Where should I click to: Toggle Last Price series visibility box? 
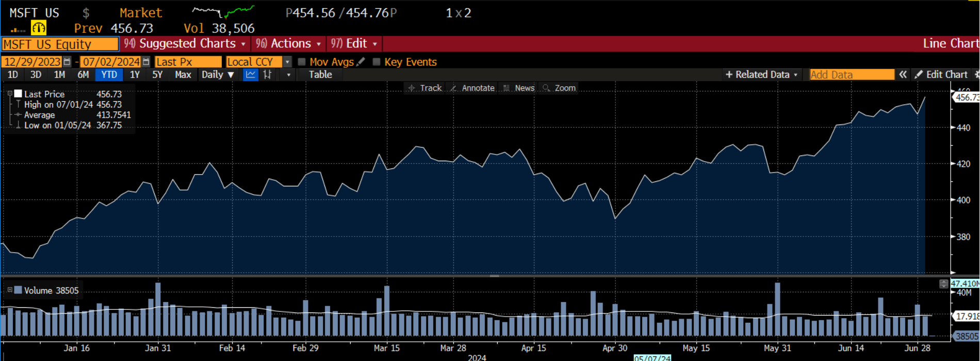click(18, 94)
